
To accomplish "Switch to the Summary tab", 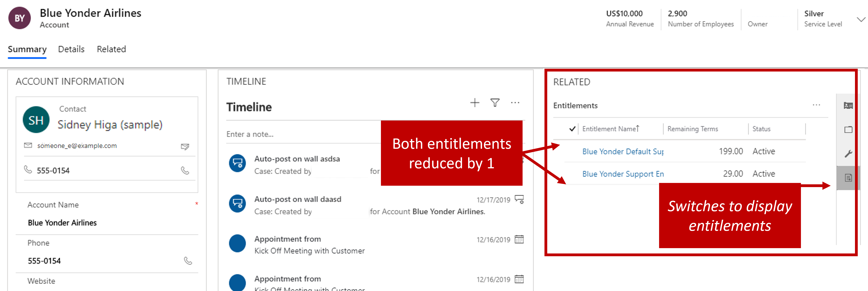I will tap(27, 49).
